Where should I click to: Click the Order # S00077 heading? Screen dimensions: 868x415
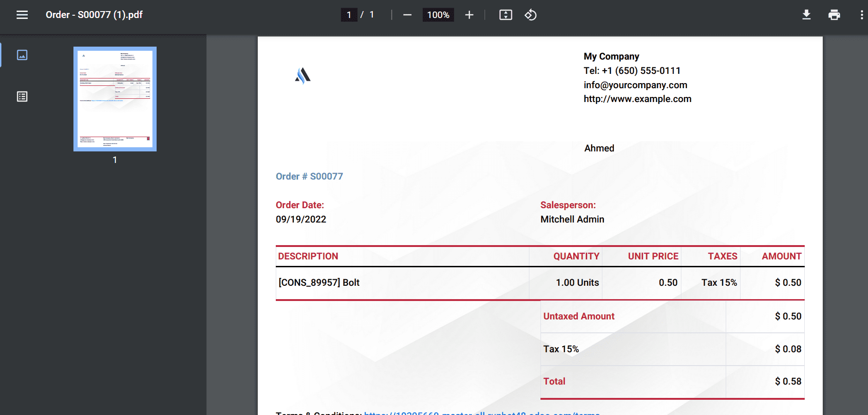click(x=310, y=176)
